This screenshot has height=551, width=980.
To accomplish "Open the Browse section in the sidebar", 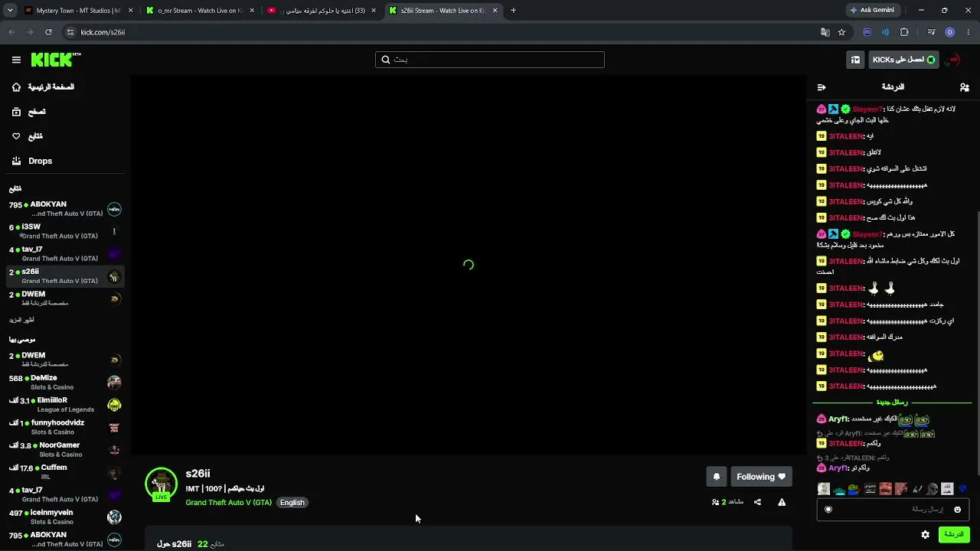I will [28, 112].
